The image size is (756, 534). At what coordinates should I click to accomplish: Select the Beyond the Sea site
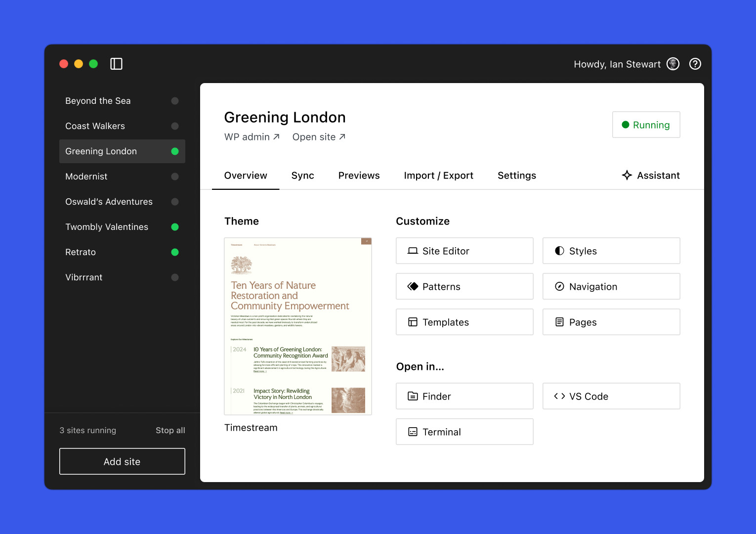122,101
